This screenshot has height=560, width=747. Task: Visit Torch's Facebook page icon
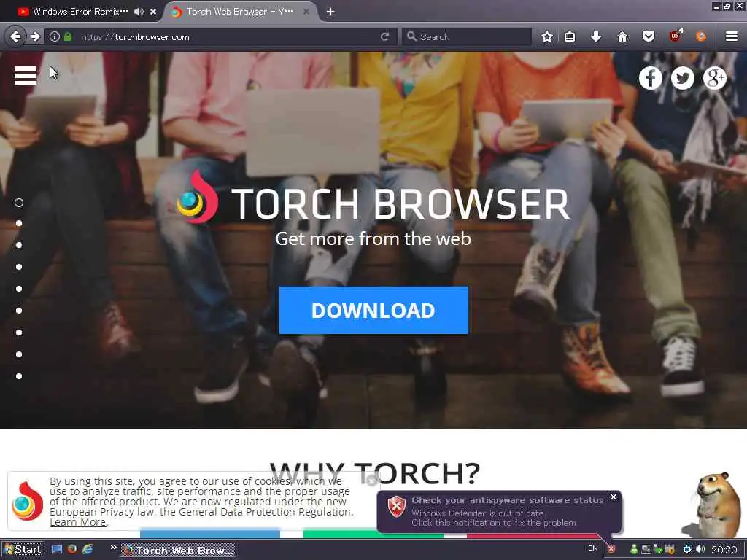650,78
